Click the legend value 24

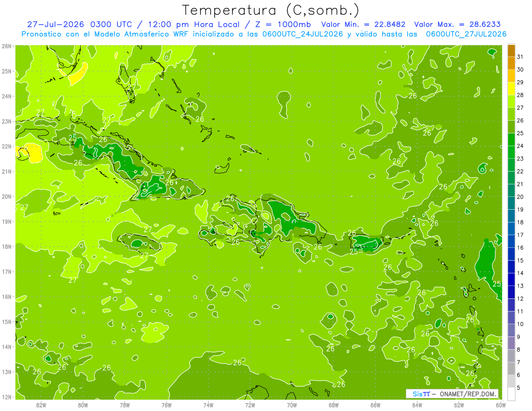click(520, 146)
